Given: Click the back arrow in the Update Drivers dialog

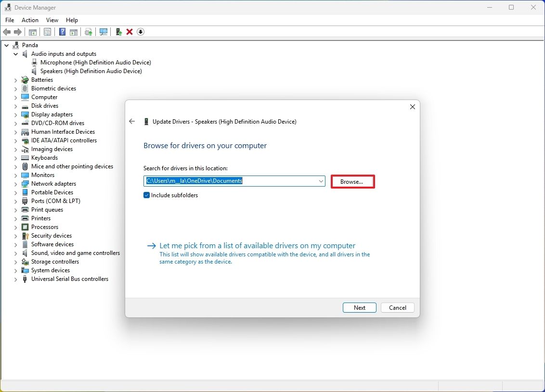Looking at the screenshot, I should (132, 121).
